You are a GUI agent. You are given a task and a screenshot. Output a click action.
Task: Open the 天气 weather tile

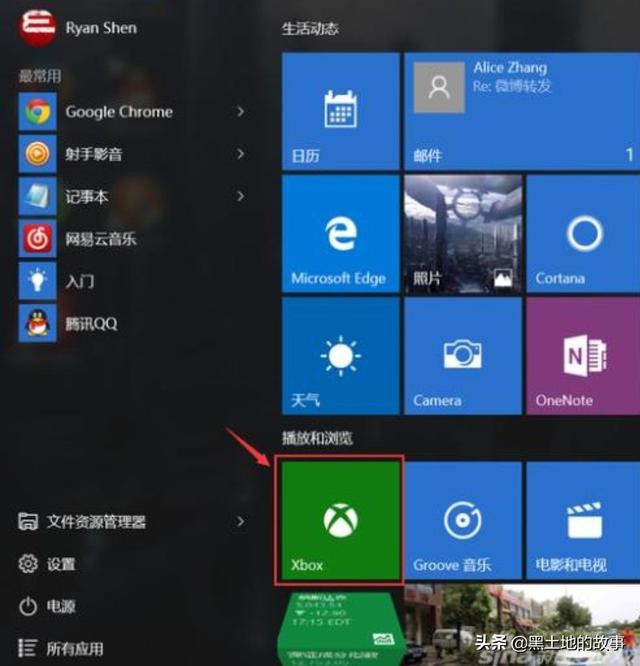(x=341, y=356)
